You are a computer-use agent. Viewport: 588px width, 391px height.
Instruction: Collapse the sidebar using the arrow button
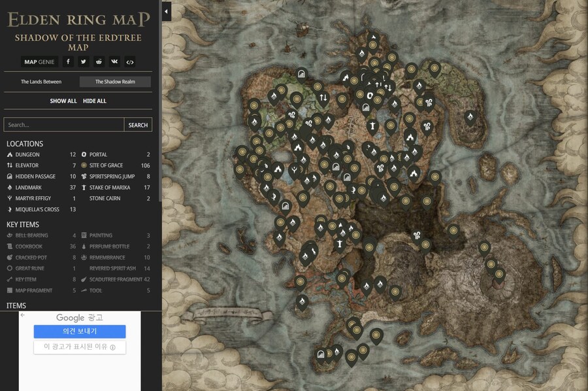click(x=166, y=11)
